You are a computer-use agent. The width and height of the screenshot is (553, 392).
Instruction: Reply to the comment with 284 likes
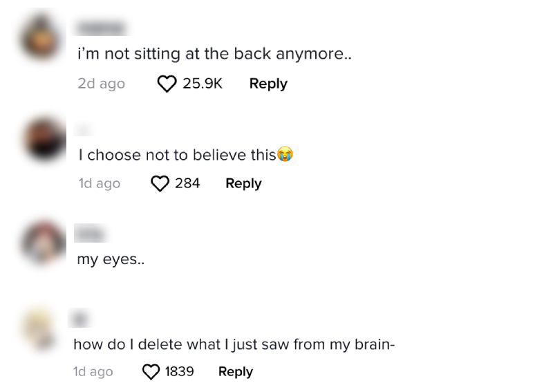[243, 183]
